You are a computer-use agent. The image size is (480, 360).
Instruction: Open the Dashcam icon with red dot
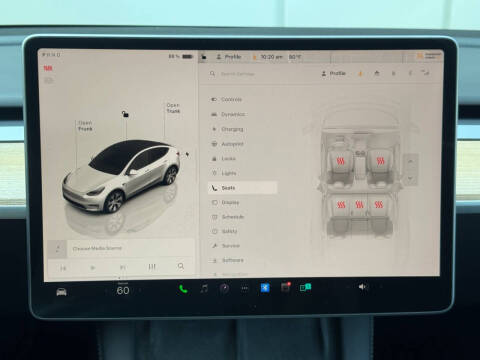click(285, 287)
